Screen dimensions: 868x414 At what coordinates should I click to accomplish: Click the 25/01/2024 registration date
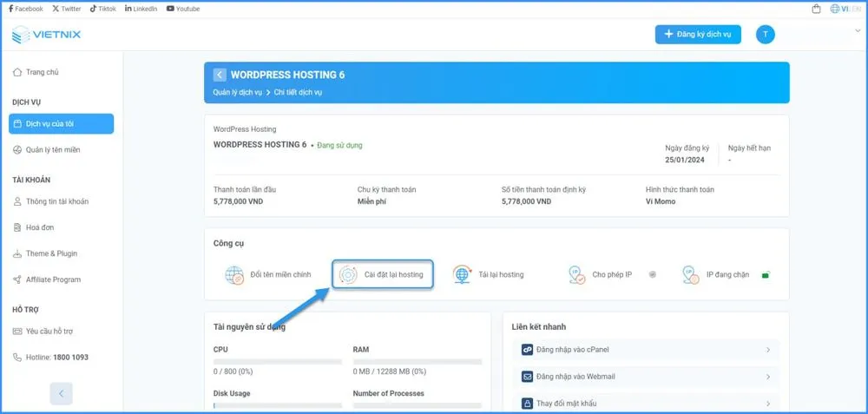click(687, 160)
